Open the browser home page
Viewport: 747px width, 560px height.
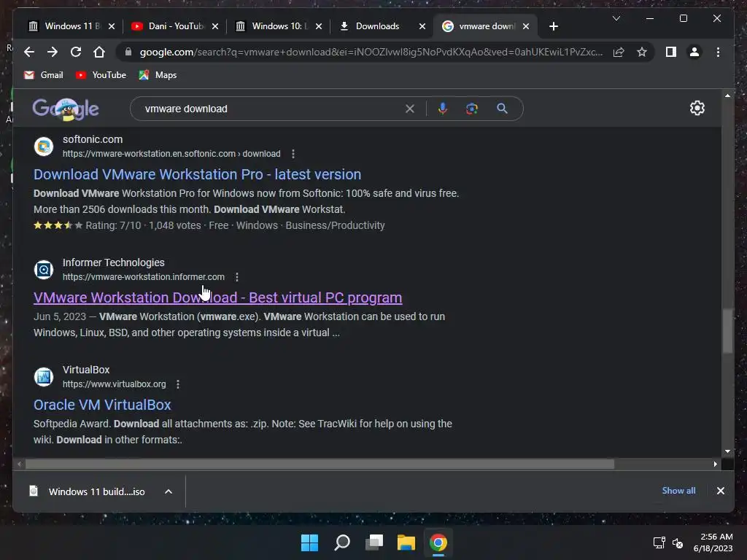click(x=99, y=52)
